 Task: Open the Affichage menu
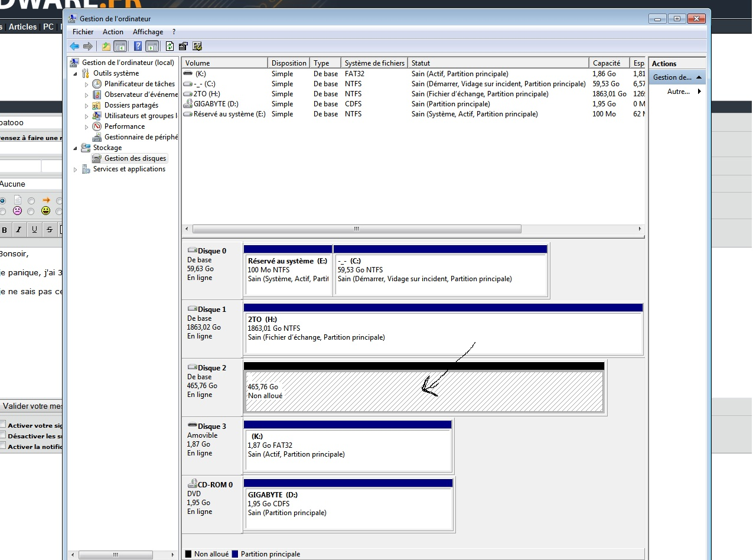(148, 32)
